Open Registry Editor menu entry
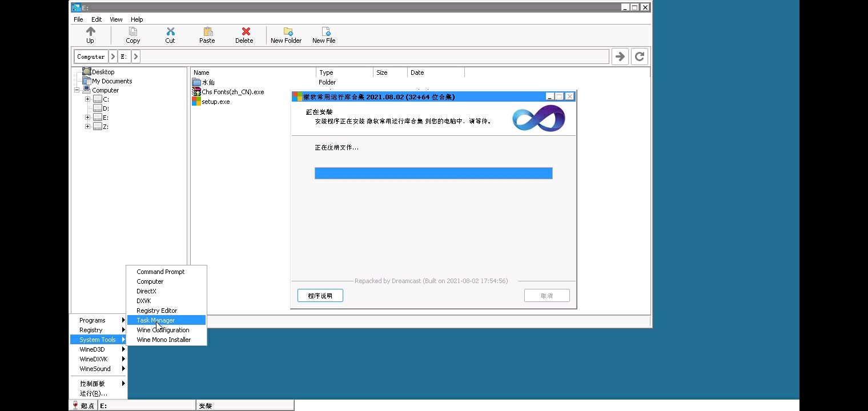 [157, 311]
